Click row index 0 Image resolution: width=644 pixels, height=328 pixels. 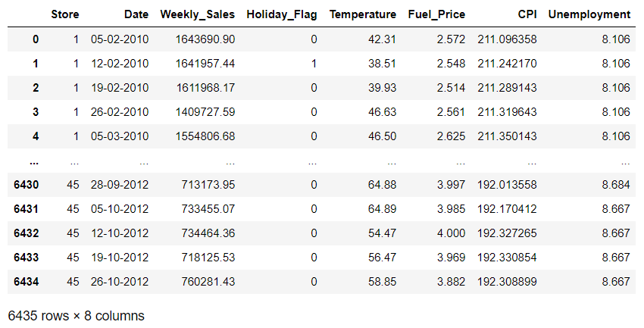coord(36,39)
